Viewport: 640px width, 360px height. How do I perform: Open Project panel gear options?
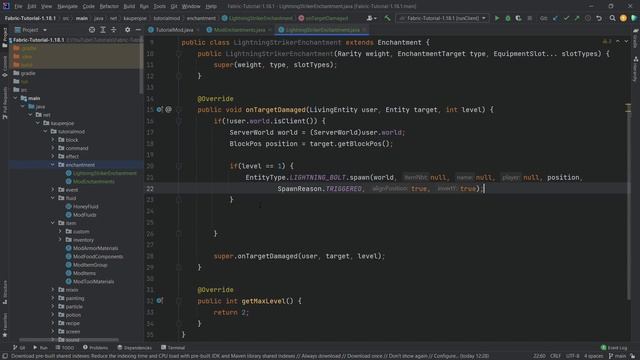[x=127, y=30]
